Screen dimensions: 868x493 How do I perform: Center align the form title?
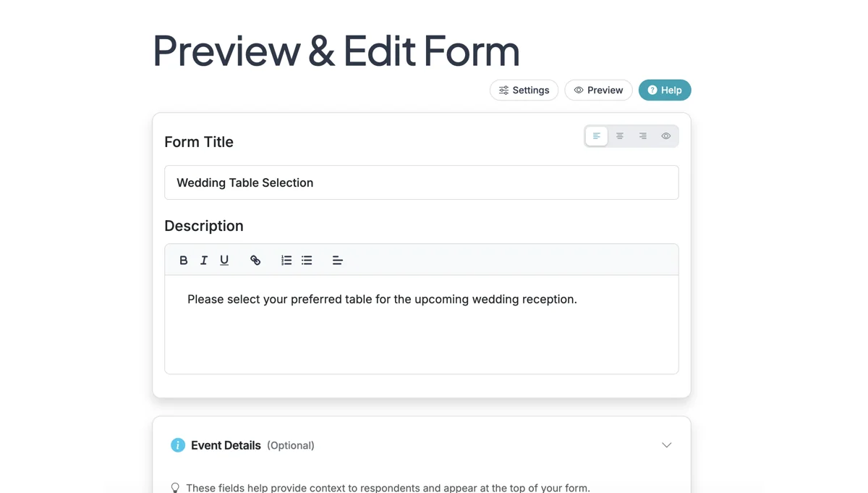(x=620, y=136)
